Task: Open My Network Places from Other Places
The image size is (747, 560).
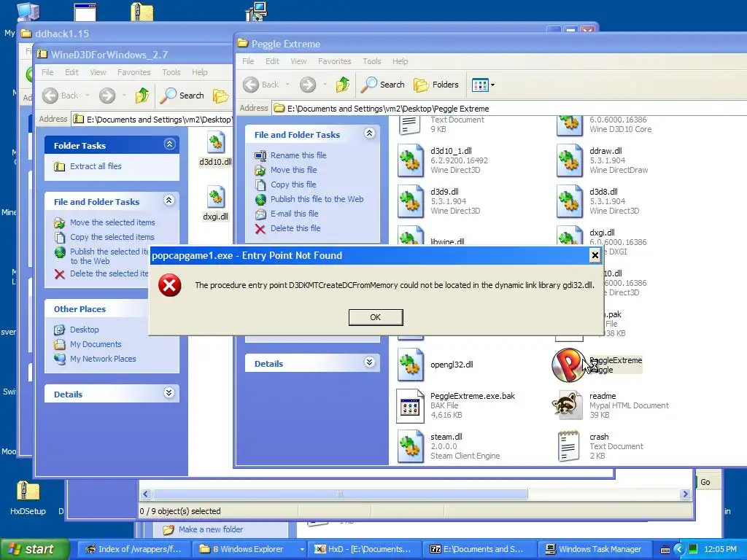Action: 103,359
